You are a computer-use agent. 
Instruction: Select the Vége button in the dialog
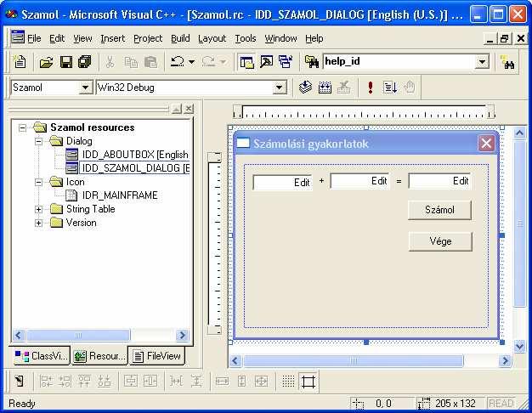(440, 241)
